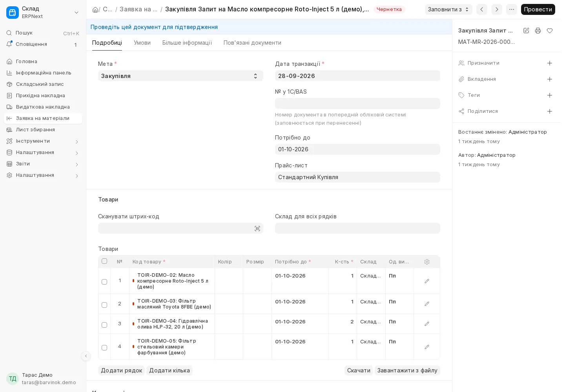The width and height of the screenshot is (565, 392).
Task: Edit the TOIR-DEMO-05 row pencil icon
Action: 427,347
